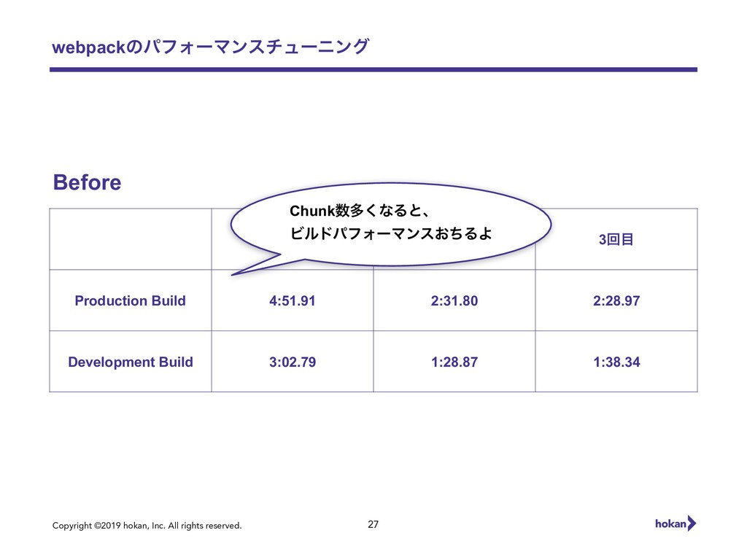Click the "3回目" column header

(x=616, y=239)
